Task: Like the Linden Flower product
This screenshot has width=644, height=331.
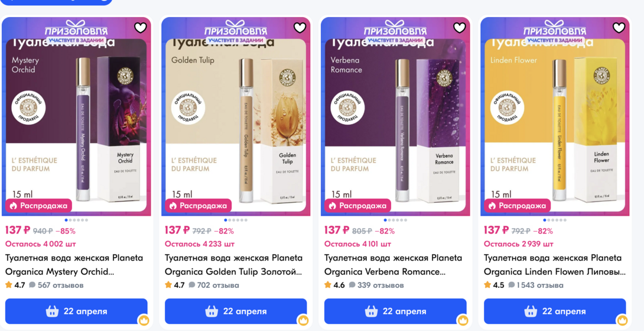Action: (619, 28)
